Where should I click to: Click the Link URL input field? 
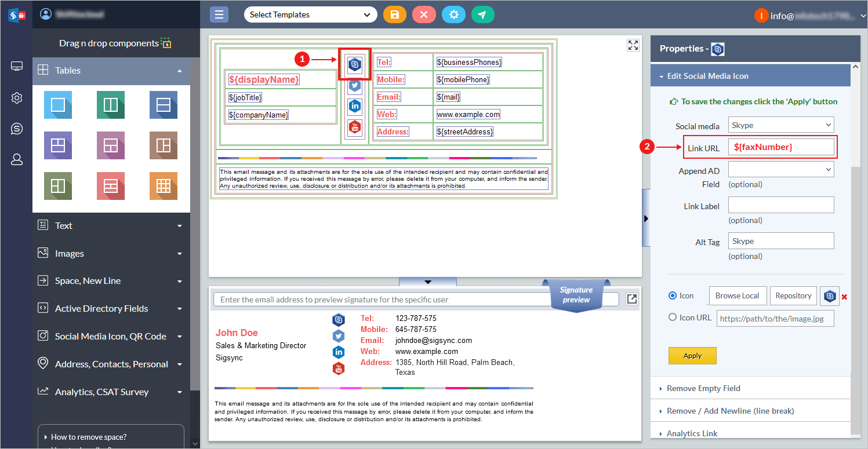[780, 147]
